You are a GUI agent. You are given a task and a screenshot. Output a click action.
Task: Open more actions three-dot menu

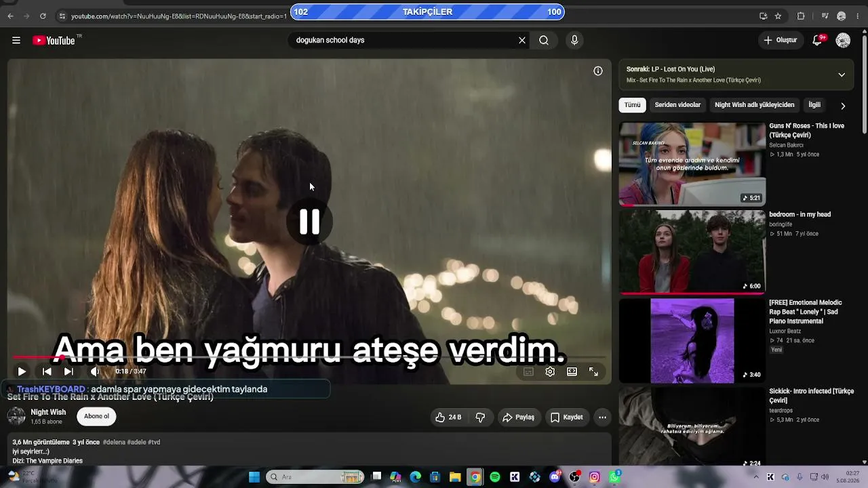[602, 418]
